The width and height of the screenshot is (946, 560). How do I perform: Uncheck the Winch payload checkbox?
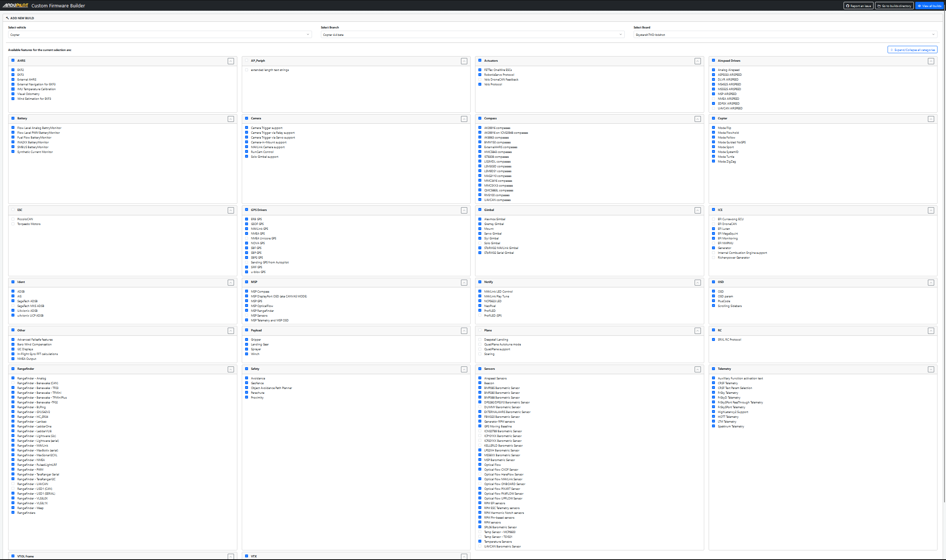[247, 354]
